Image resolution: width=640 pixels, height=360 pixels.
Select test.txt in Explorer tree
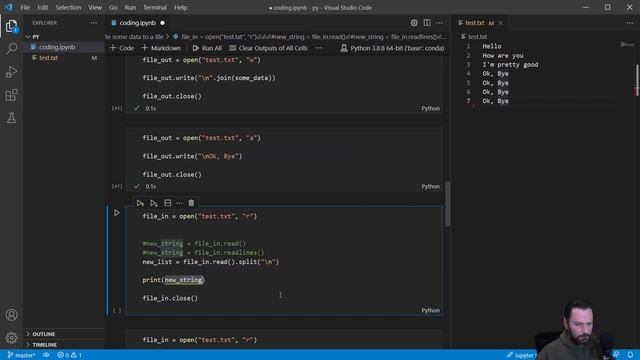click(x=64, y=58)
